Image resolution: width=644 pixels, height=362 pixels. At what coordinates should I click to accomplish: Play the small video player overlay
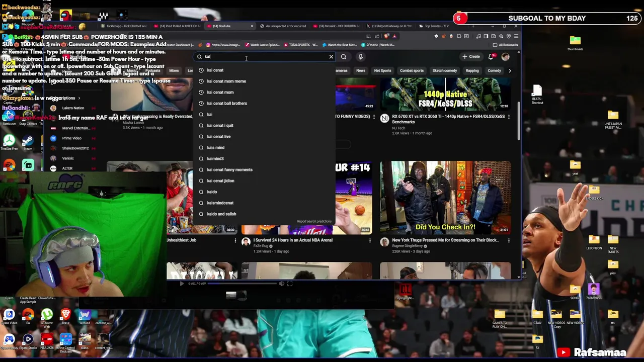click(182, 284)
